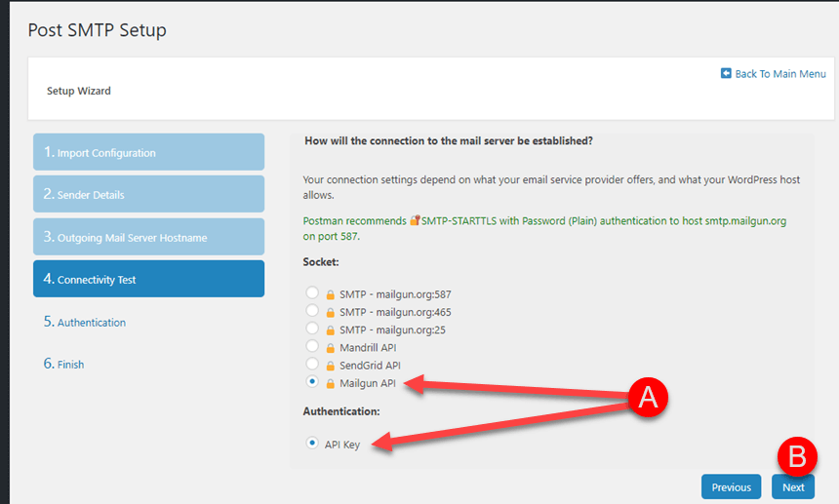
Task: Click lock icon beside Mandrill API
Action: click(x=330, y=348)
